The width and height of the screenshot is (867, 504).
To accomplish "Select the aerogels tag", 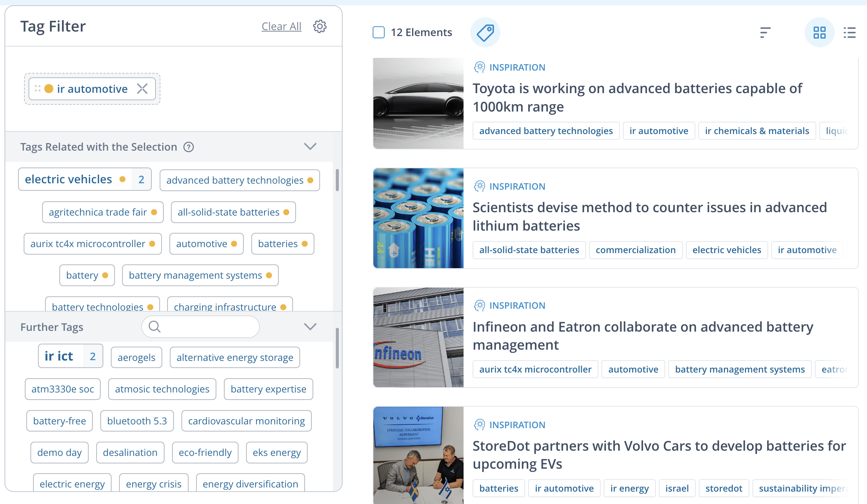I will pos(136,357).
